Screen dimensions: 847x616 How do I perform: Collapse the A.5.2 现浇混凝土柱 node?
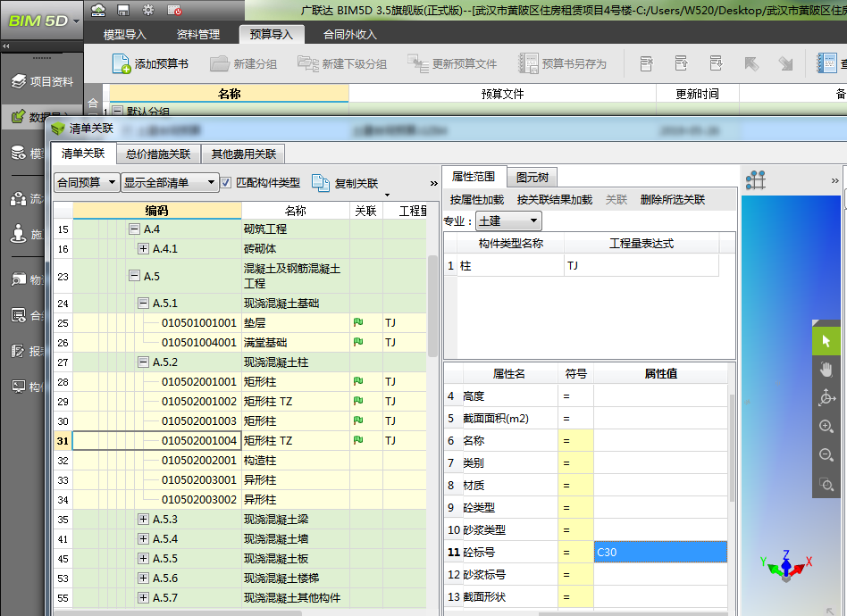143,362
